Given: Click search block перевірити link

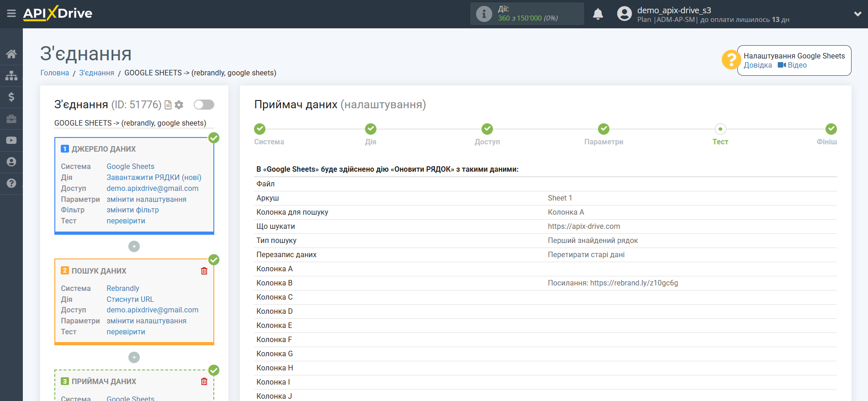Looking at the screenshot, I should (x=126, y=332).
